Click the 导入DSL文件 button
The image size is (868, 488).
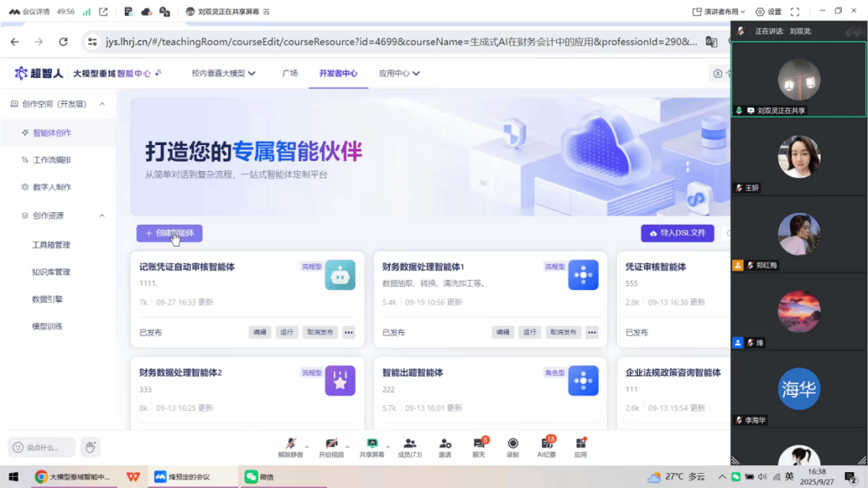[677, 233]
